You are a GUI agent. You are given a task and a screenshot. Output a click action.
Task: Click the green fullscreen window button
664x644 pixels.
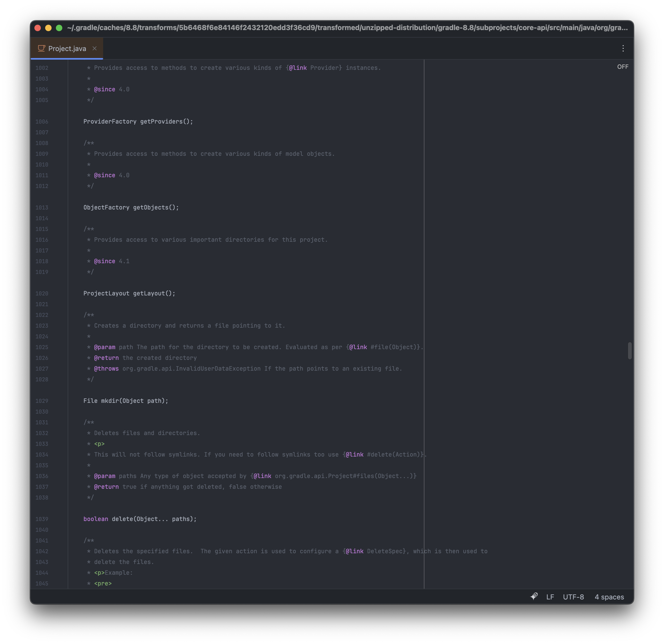pos(59,28)
